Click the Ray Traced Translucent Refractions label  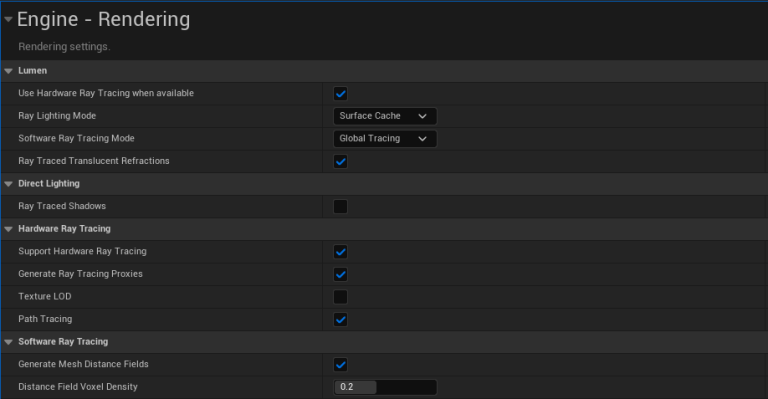tap(94, 161)
